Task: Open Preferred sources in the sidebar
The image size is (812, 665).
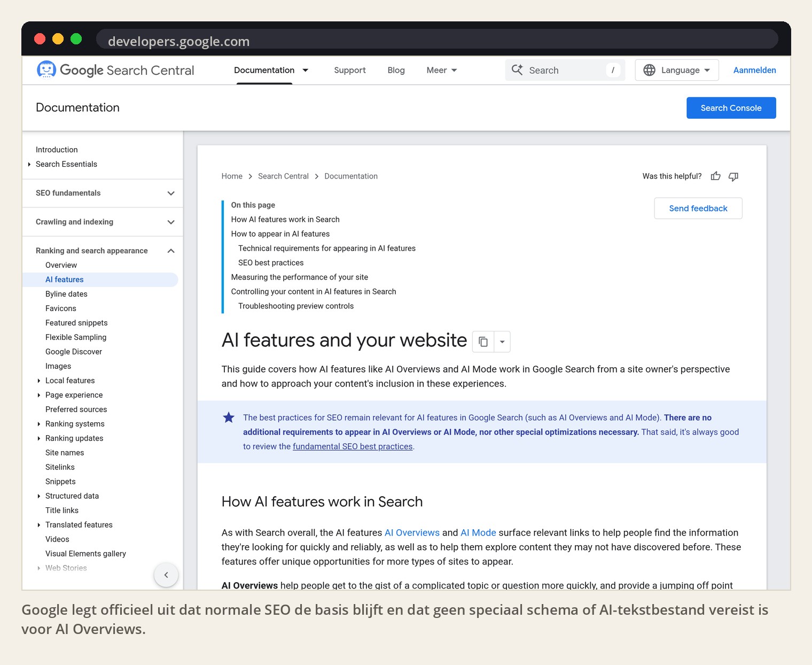Action: pos(76,409)
